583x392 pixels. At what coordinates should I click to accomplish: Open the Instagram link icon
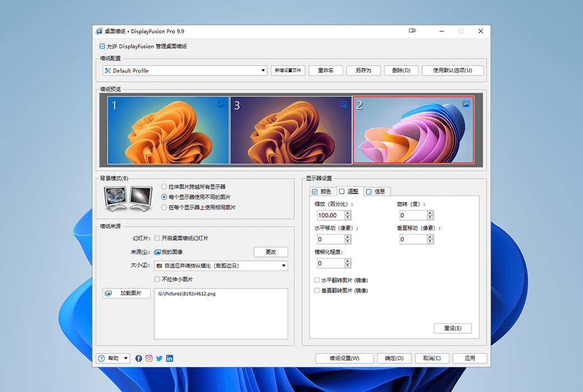(149, 358)
